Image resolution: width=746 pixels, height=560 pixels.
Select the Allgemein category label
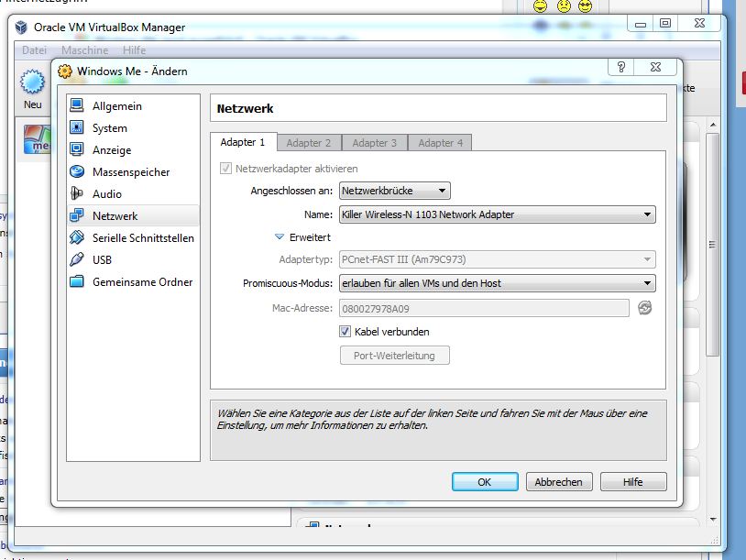117,106
